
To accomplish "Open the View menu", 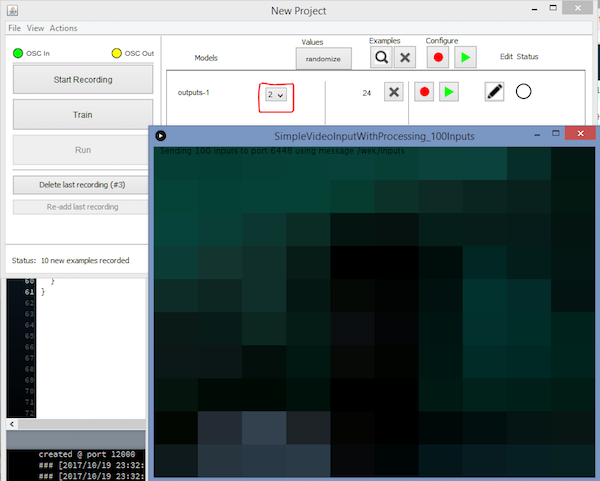I will coord(35,28).
